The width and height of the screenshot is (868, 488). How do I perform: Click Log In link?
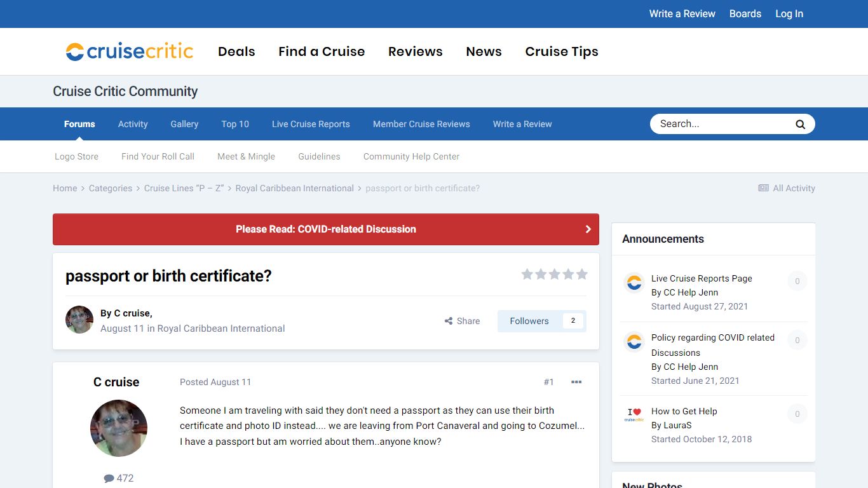point(789,13)
